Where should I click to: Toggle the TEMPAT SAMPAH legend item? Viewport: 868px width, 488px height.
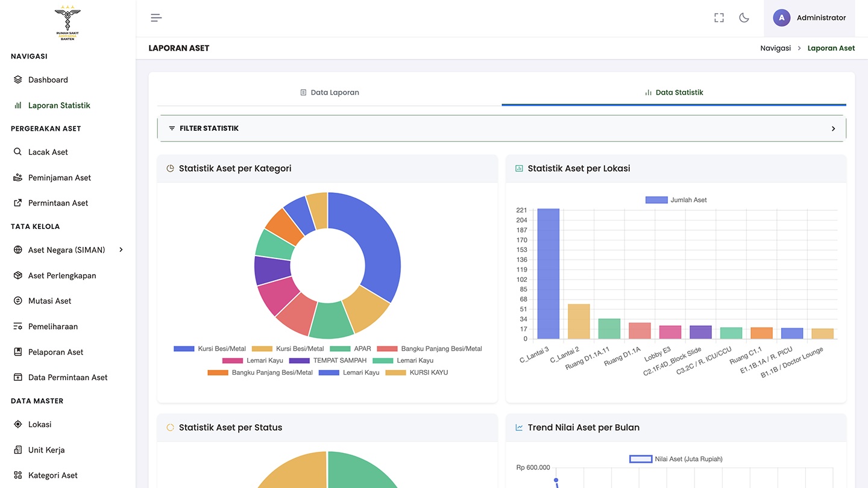point(328,361)
